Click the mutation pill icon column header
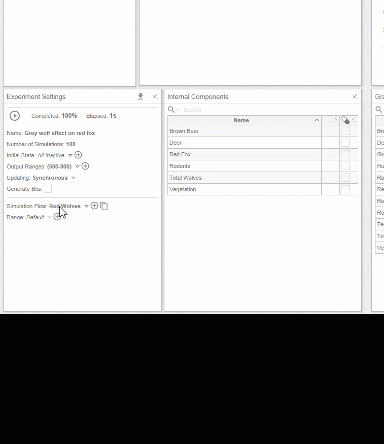 coord(345,120)
